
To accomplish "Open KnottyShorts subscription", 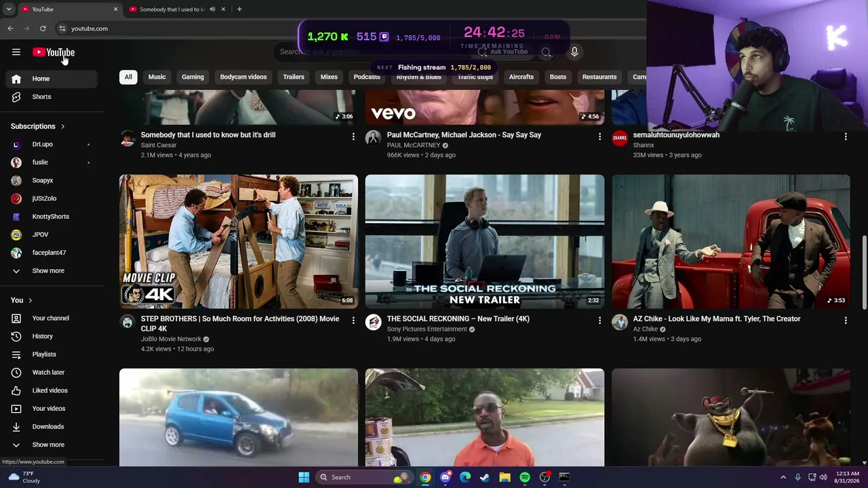I will click(x=52, y=217).
